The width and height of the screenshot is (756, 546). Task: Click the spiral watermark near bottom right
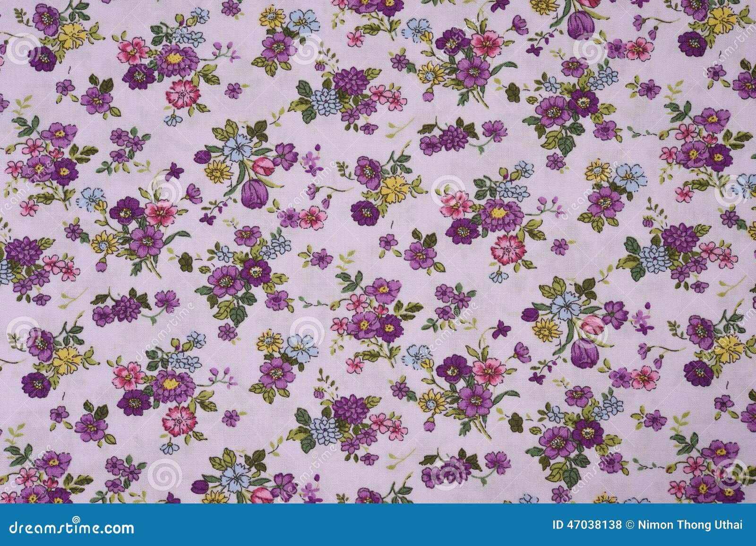point(730,475)
